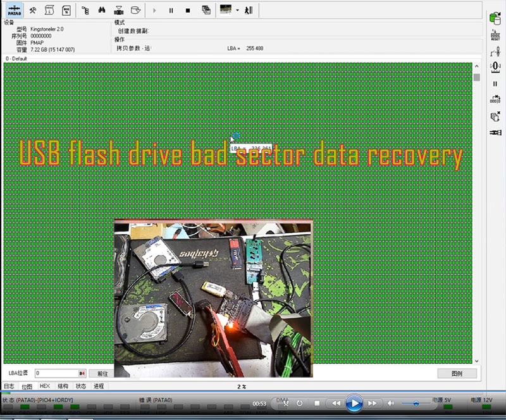Click the 7.22 GB capacity text
This screenshot has width=506, height=420.
(x=52, y=49)
